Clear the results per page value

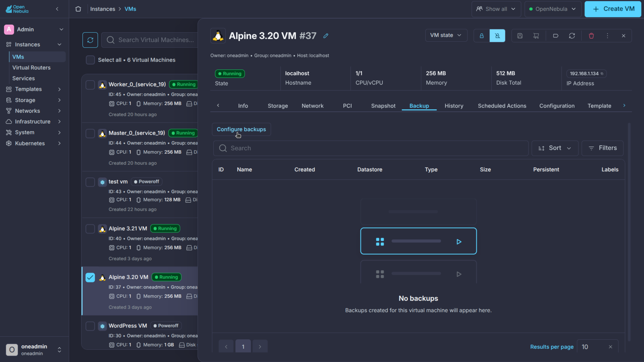tap(610, 347)
